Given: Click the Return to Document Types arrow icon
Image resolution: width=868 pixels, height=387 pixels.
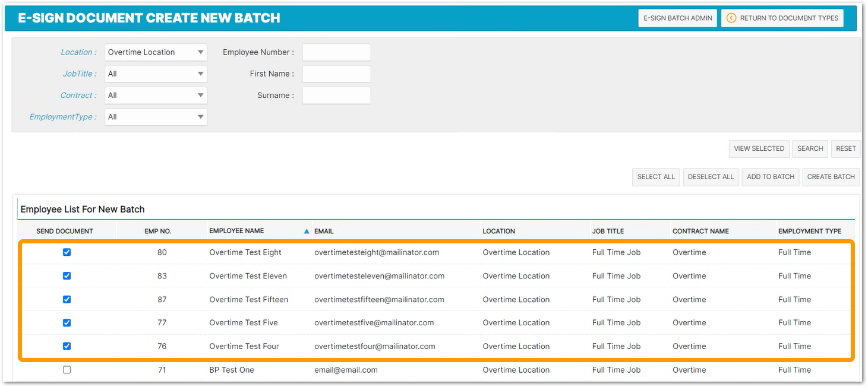Looking at the screenshot, I should click(x=731, y=18).
